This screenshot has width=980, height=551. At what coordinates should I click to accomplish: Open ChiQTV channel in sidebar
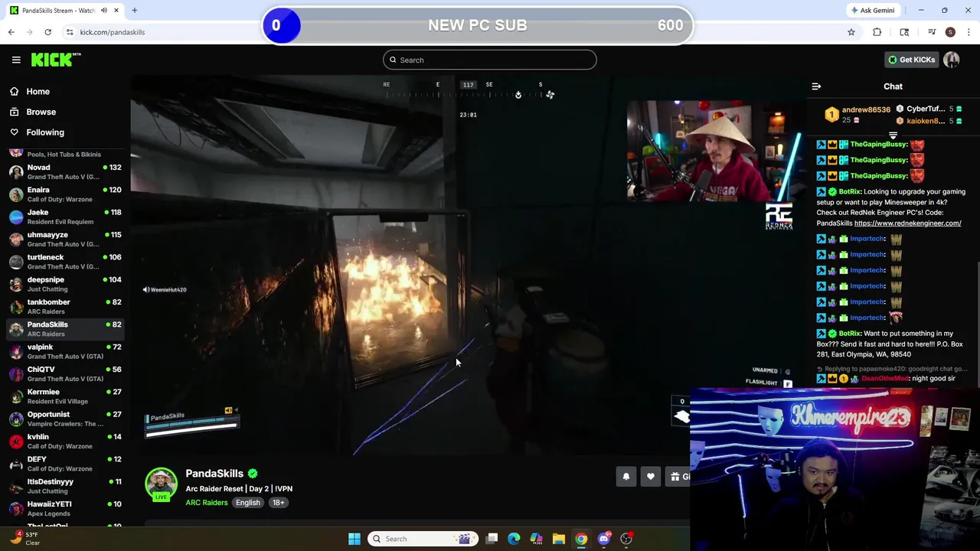tap(65, 373)
